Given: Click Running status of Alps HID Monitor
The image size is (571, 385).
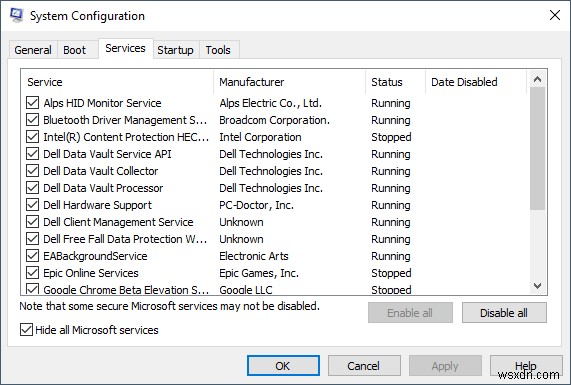Looking at the screenshot, I should click(391, 103).
